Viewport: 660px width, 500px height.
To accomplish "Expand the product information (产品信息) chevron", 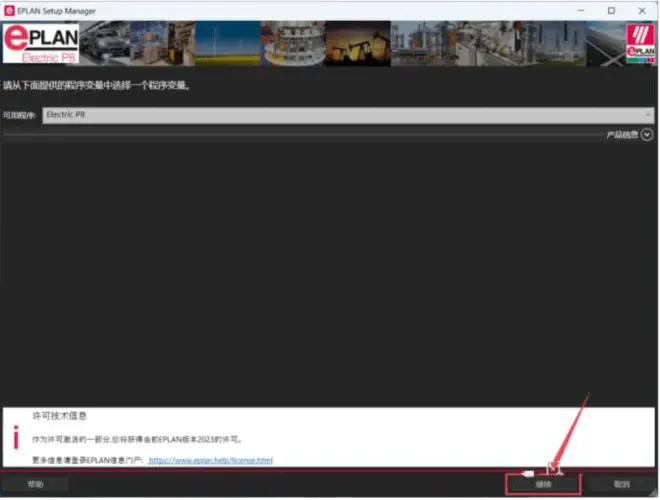I will [647, 135].
